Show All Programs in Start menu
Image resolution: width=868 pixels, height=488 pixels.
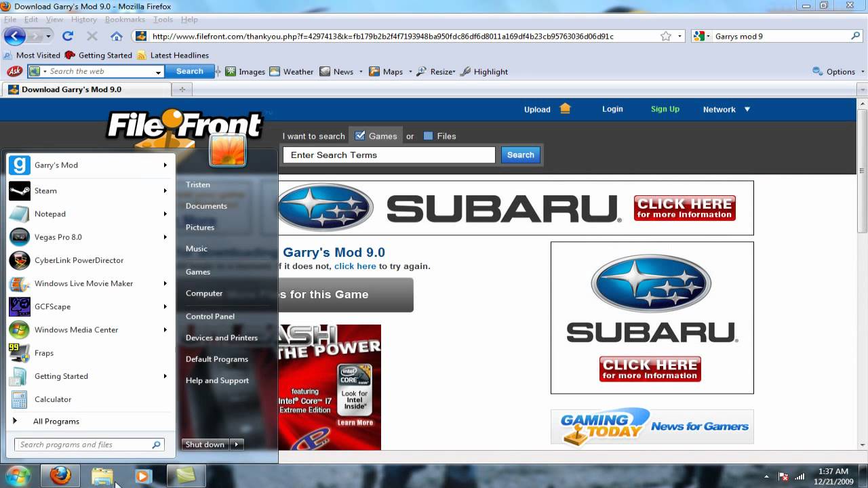pyautogui.click(x=56, y=422)
